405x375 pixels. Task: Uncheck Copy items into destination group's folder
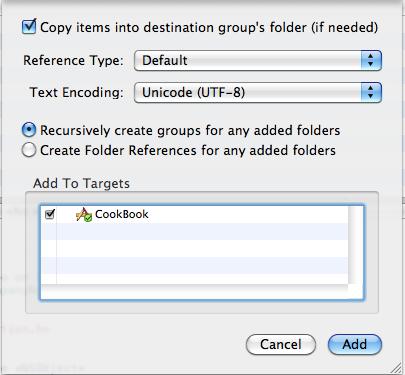[x=29, y=27]
